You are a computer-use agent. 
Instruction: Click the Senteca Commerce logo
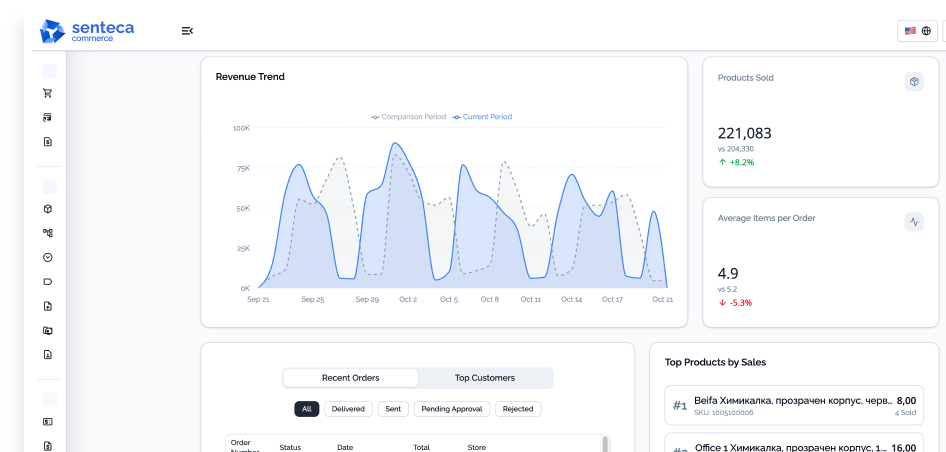pos(87,31)
